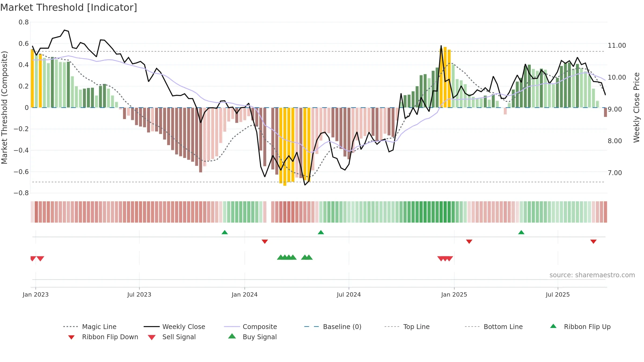
Task: Click the Market Threshold [Indicator] title
Action: point(69,8)
